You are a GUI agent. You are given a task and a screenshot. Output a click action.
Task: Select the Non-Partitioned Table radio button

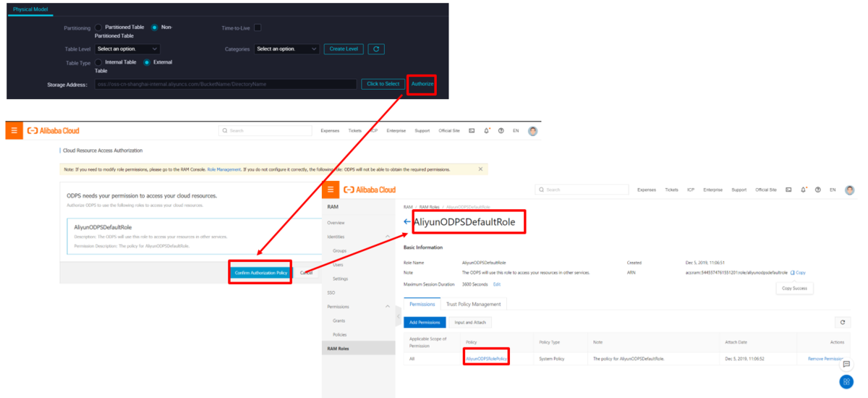(155, 27)
